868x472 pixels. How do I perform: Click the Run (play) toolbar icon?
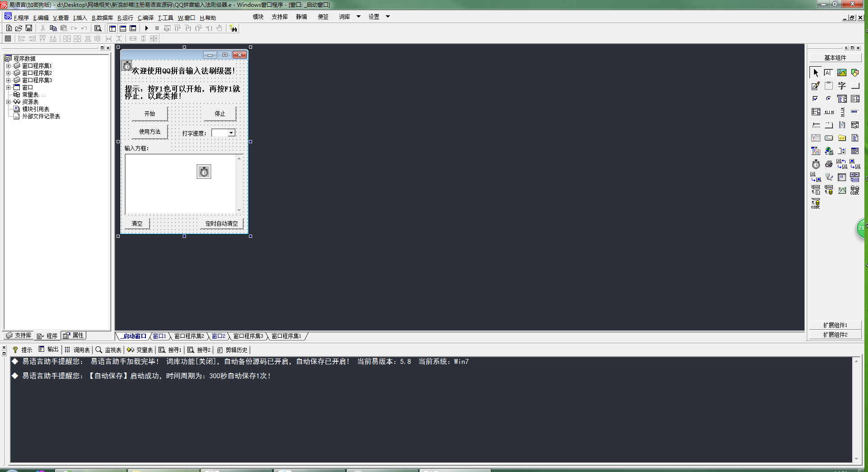click(147, 28)
